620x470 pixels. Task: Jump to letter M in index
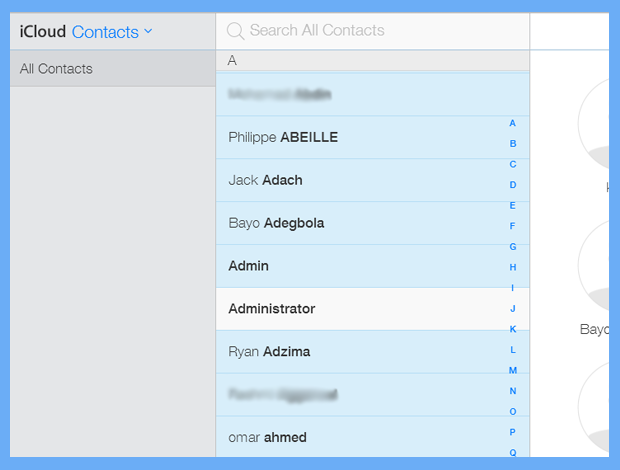click(513, 370)
